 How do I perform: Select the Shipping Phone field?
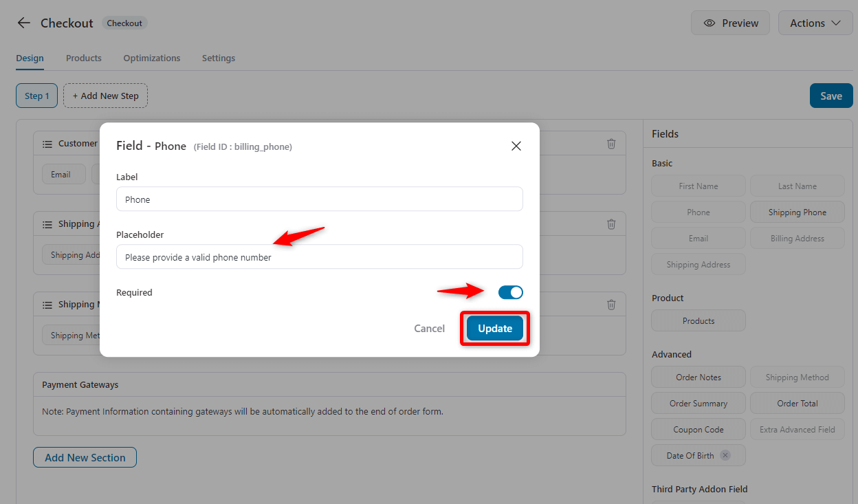pos(797,212)
